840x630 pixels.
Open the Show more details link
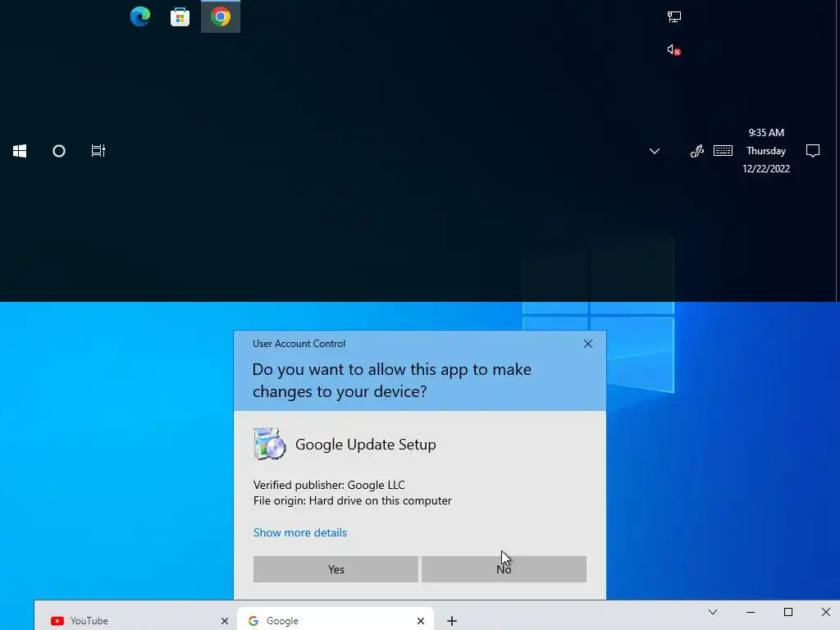point(300,532)
